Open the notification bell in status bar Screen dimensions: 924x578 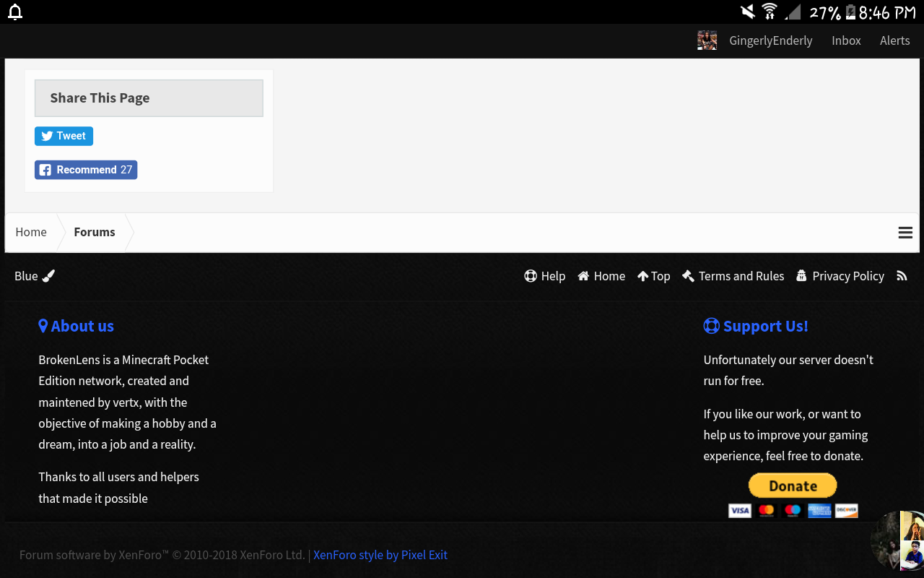tap(15, 12)
